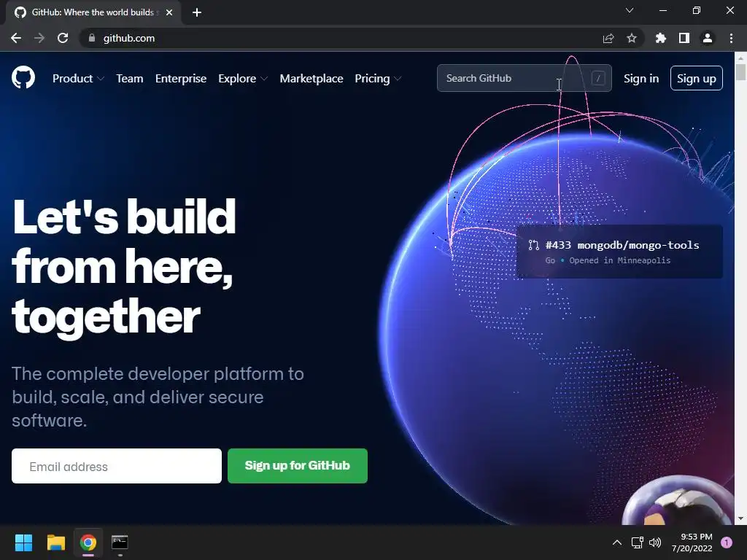Click the Chrome taskbar icon
The width and height of the screenshot is (747, 560).
click(x=88, y=542)
